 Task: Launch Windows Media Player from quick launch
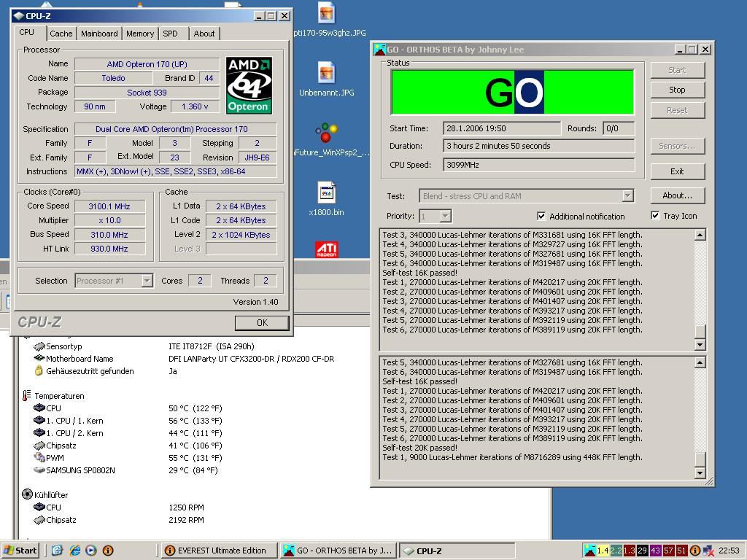point(91,551)
